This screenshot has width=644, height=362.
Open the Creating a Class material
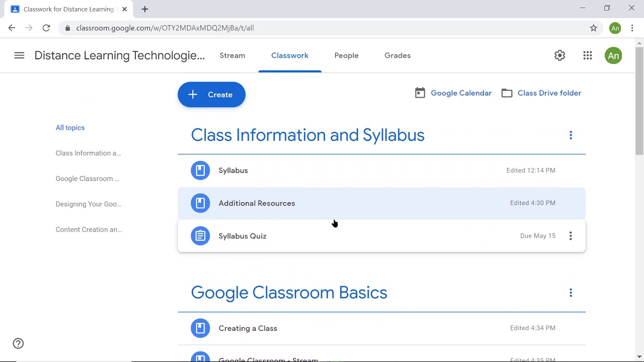tap(381, 328)
